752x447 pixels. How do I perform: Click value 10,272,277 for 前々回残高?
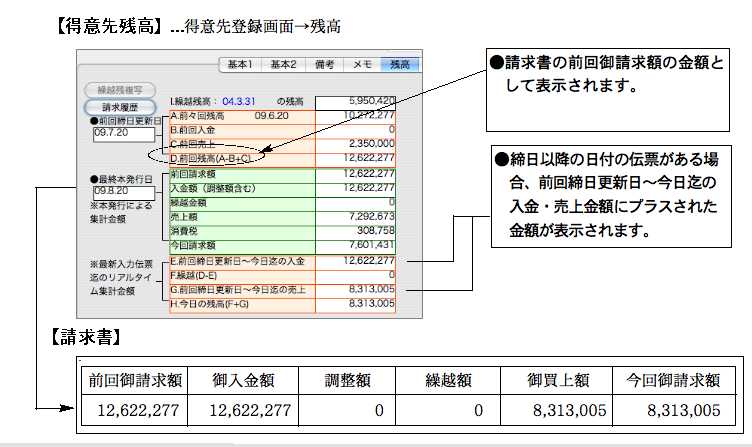[x=355, y=116]
